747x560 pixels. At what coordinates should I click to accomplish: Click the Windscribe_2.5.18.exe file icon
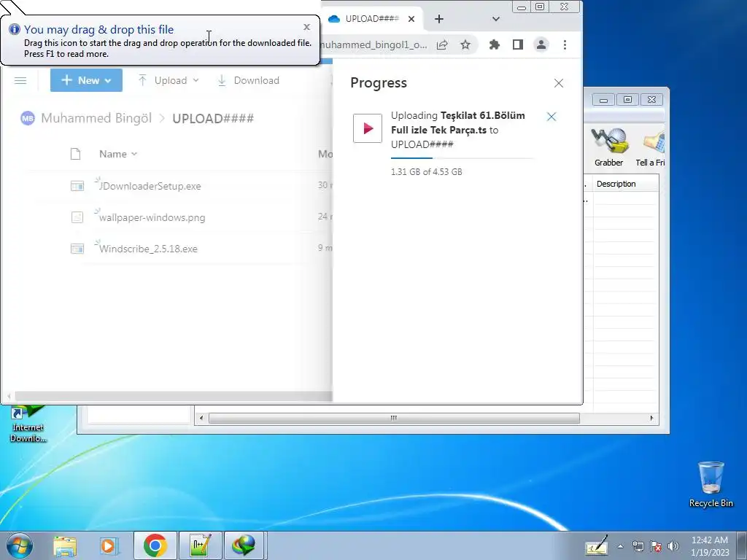77,249
